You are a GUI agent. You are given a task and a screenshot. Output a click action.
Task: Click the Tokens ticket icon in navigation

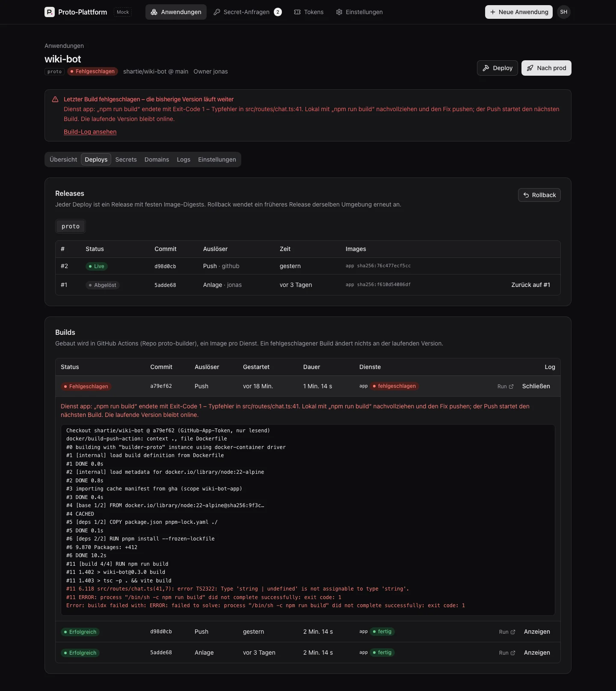[x=297, y=12]
